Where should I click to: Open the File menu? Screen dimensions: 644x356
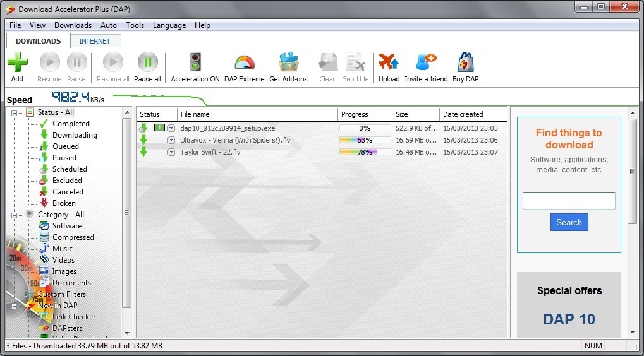click(15, 25)
